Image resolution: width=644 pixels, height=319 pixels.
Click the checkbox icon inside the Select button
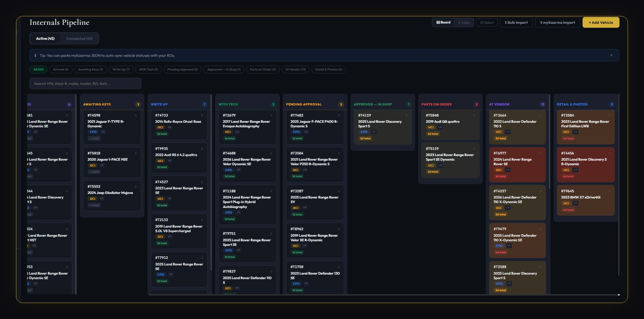[x=482, y=22]
